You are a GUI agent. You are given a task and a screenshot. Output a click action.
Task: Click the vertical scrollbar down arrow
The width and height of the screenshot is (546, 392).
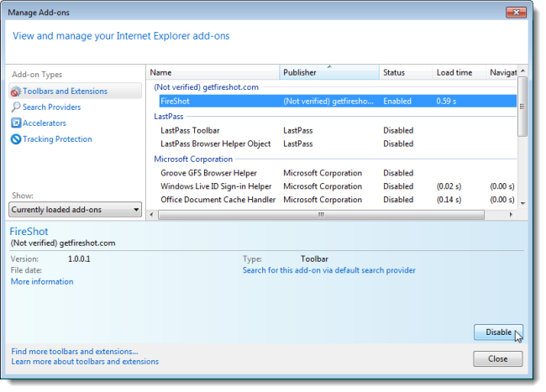pyautogui.click(x=522, y=203)
